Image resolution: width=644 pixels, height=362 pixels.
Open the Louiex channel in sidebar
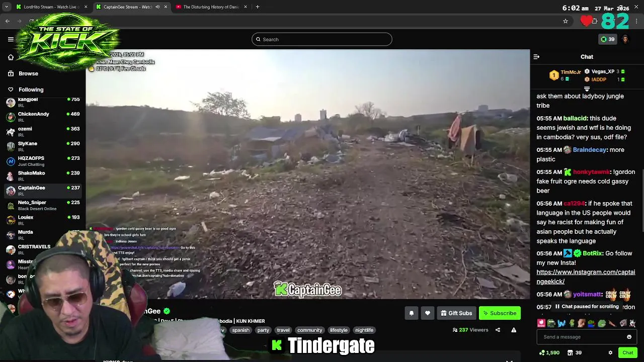[x=43, y=220]
